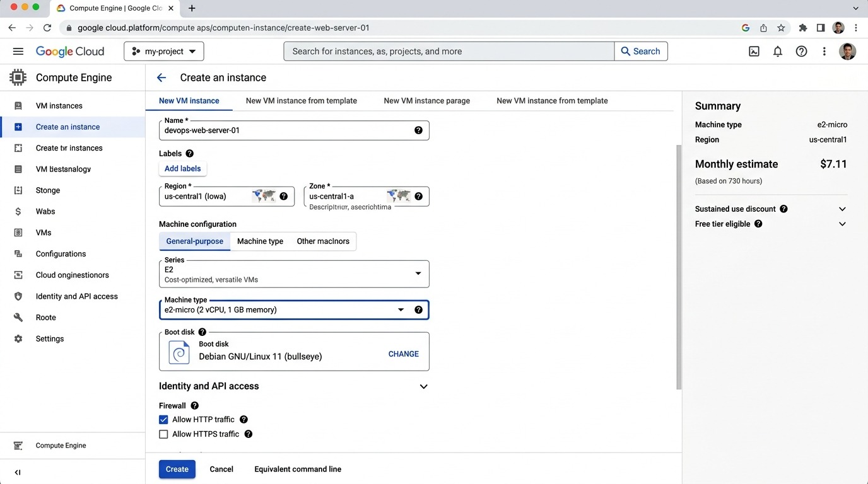Reload the page in browser toolbar
This screenshot has width=868, height=484.
(x=47, y=28)
